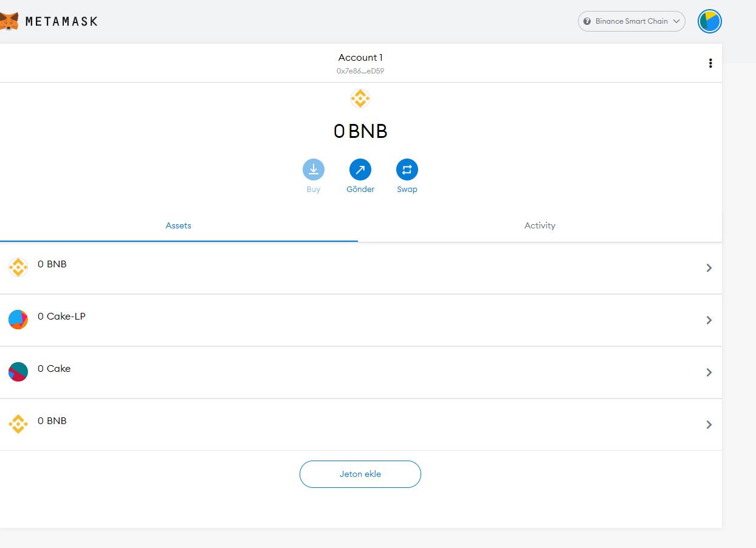The image size is (756, 548).
Task: Open the three-dot account options menu
Action: 710,63
